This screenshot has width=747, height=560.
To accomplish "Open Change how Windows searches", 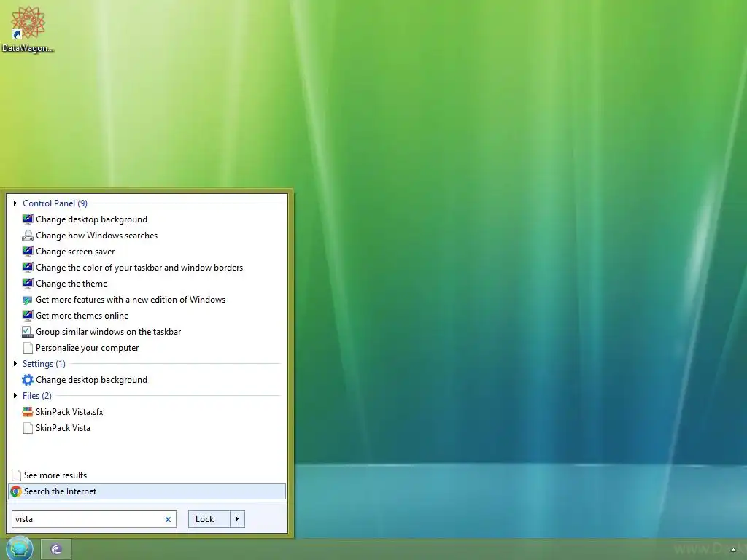I will click(97, 236).
